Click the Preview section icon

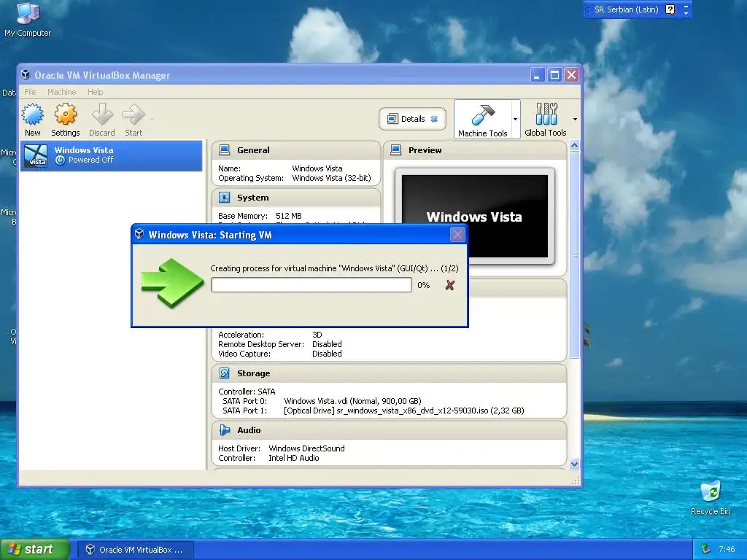395,150
